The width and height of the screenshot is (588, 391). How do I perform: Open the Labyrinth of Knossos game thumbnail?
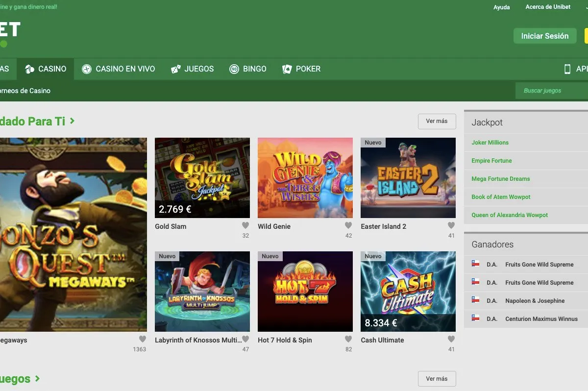[x=202, y=292]
